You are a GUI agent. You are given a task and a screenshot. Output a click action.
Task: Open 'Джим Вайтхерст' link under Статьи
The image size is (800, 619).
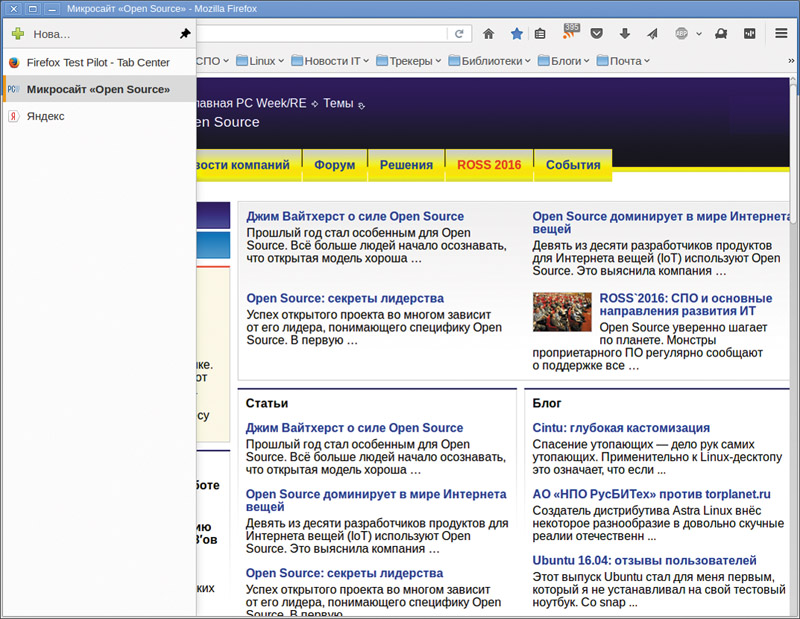coord(355,428)
